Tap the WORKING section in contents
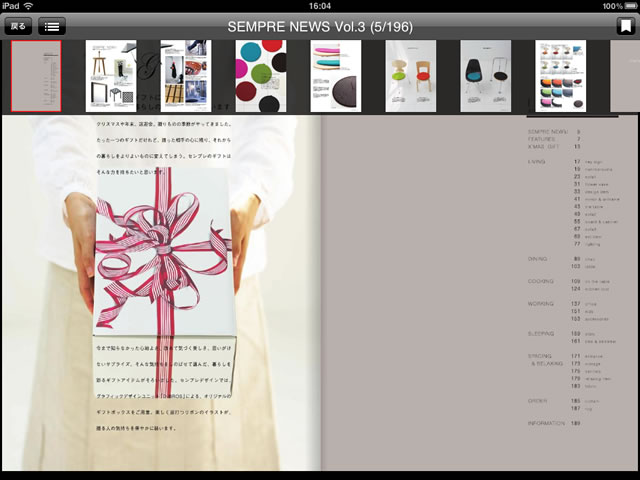 540,304
